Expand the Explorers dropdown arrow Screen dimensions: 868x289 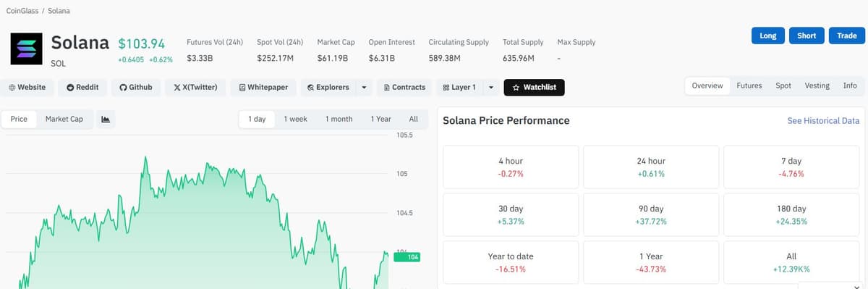(364, 87)
